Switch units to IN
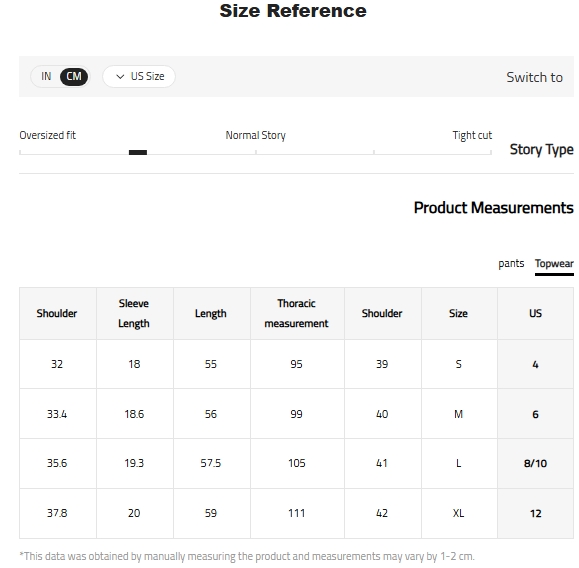This screenshot has height=568, width=579. (46, 76)
